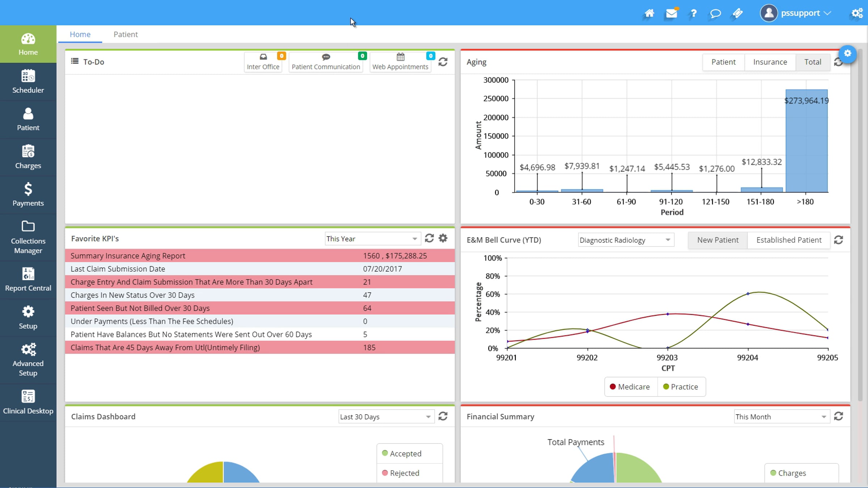Switch Aging chart to Insurance view
This screenshot has height=488, width=868.
tap(770, 62)
